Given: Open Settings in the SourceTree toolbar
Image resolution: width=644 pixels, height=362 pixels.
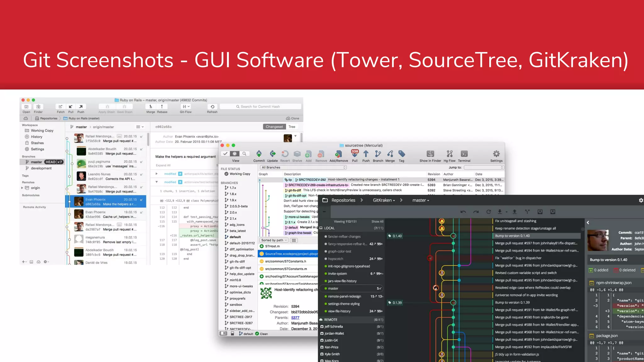Looking at the screenshot, I should click(x=496, y=154).
